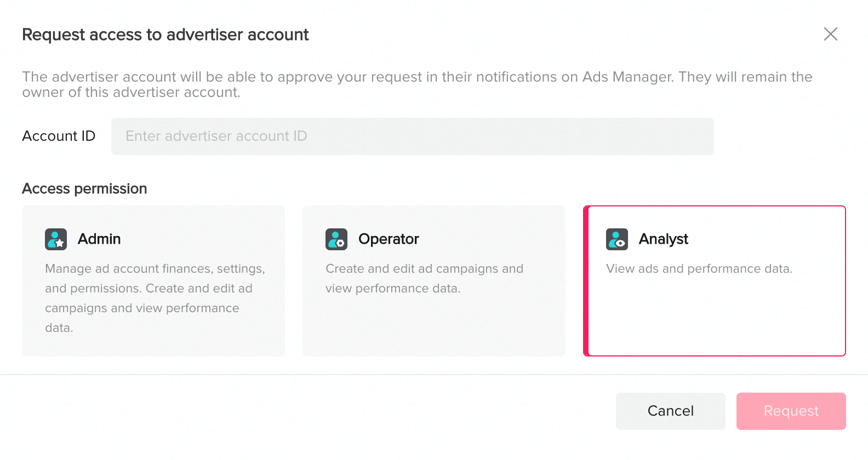Click 'Create and edit ad campaigns' description
Image resolution: width=868 pixels, height=460 pixels.
point(425,279)
